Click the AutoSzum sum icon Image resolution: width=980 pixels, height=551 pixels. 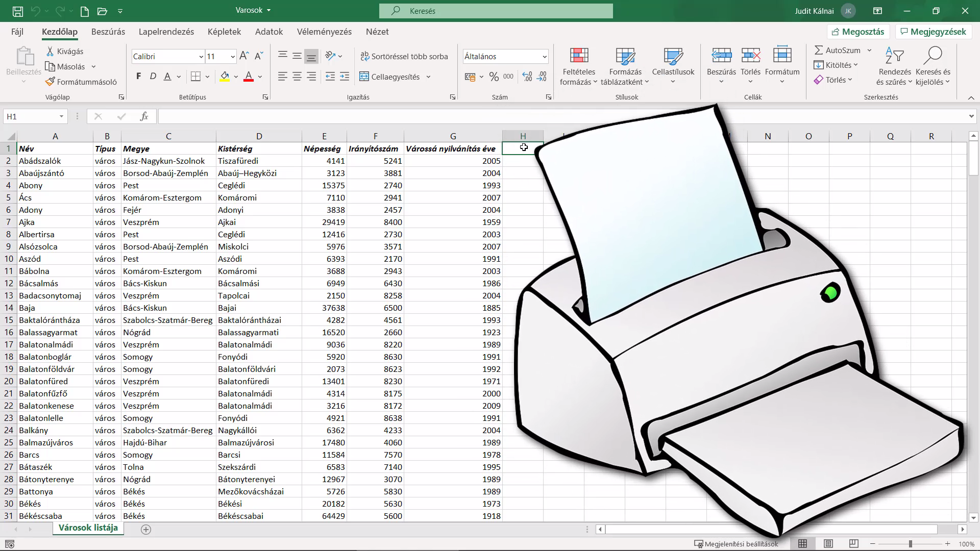[819, 50]
